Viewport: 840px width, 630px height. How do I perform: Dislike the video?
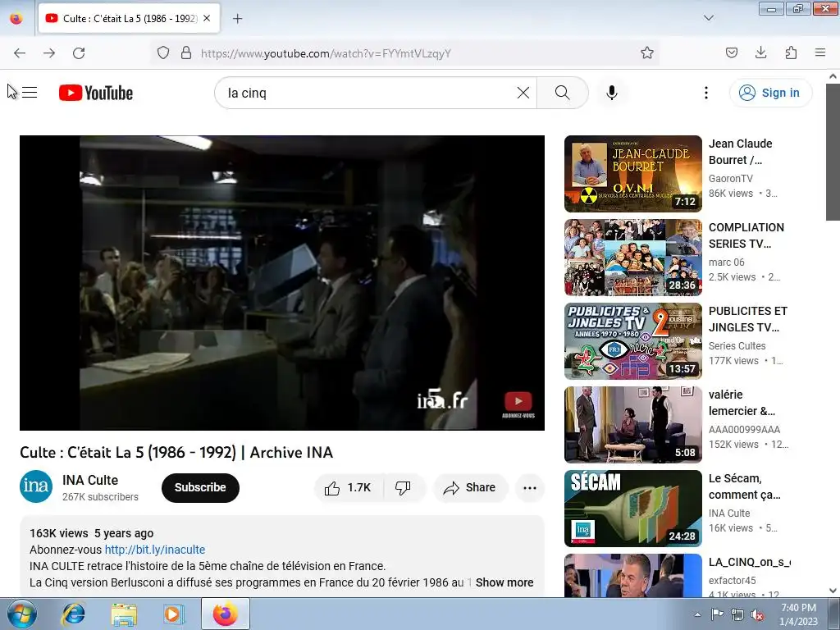tap(404, 487)
